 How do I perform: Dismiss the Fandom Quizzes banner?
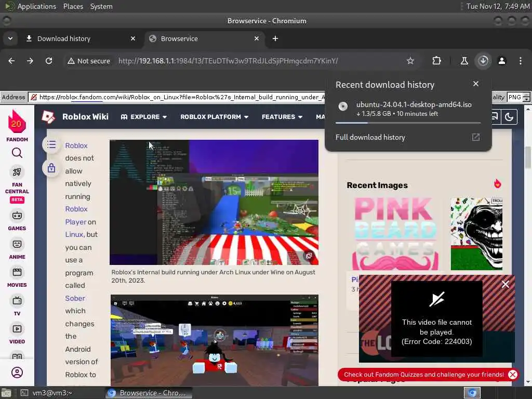(513, 375)
